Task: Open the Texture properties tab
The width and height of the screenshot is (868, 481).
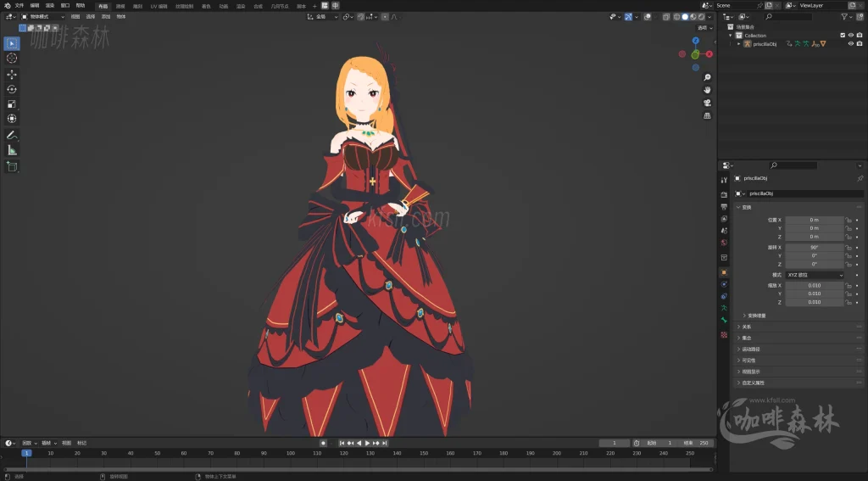Action: click(724, 335)
